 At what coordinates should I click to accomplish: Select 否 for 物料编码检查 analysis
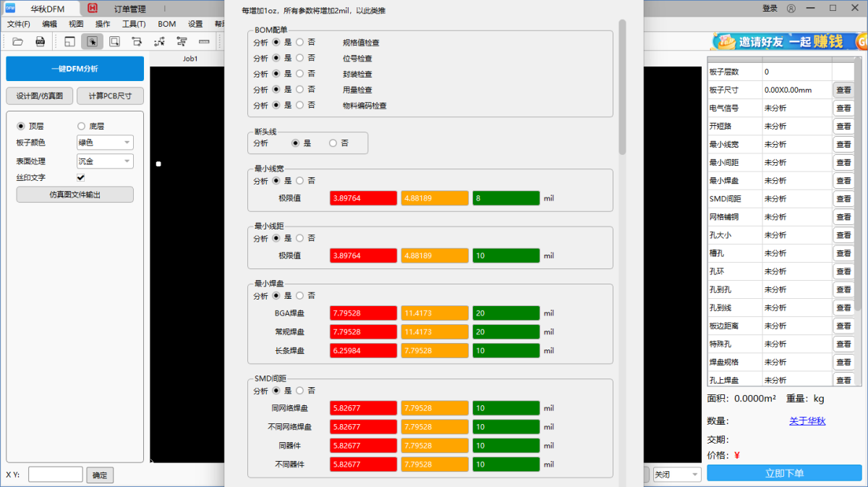(x=300, y=106)
